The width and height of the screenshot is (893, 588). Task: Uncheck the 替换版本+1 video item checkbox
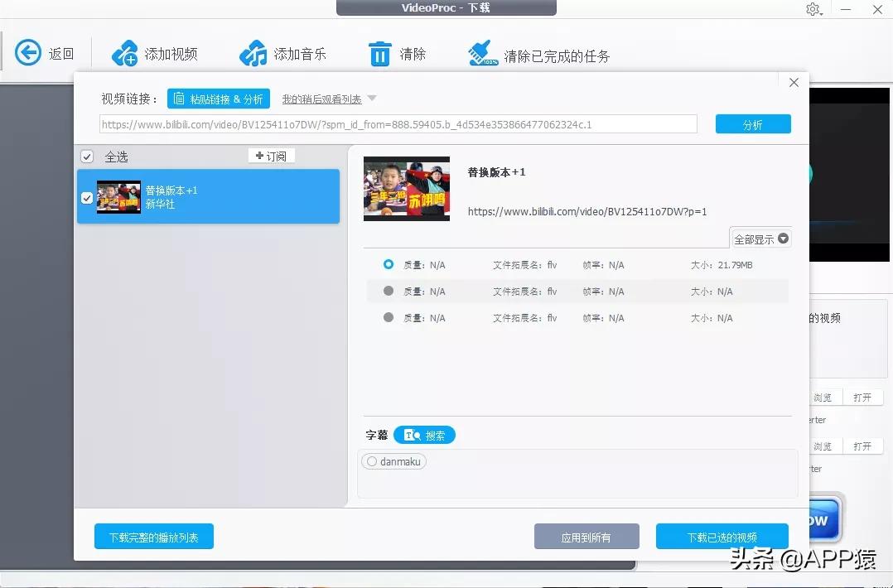(x=87, y=198)
